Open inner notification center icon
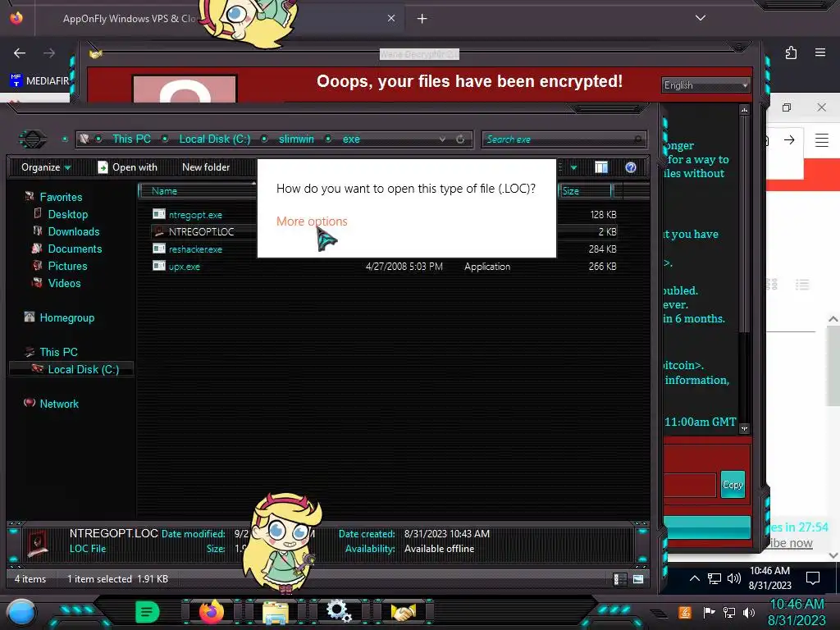Image resolution: width=840 pixels, height=630 pixels. pyautogui.click(x=813, y=578)
